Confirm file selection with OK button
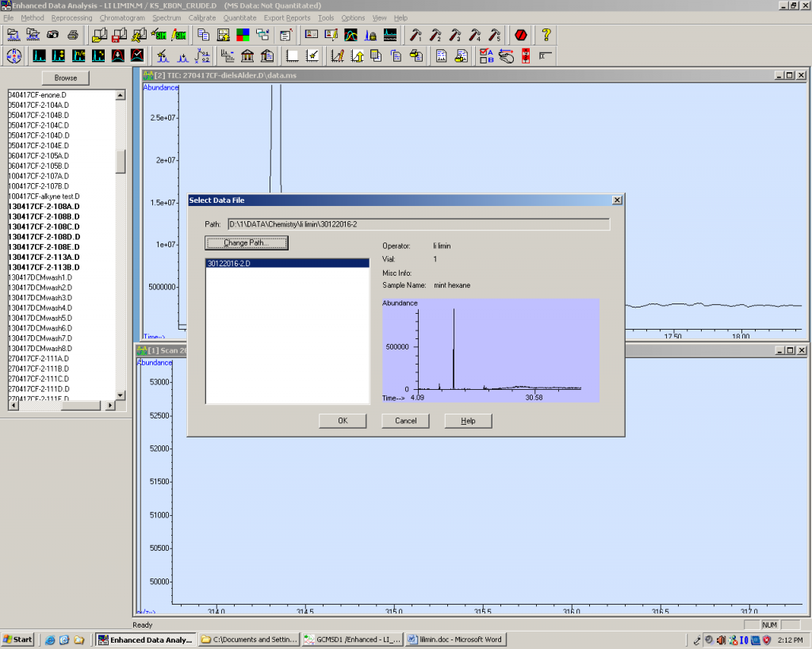Screen dimensions: 812x649 pyautogui.click(x=343, y=421)
